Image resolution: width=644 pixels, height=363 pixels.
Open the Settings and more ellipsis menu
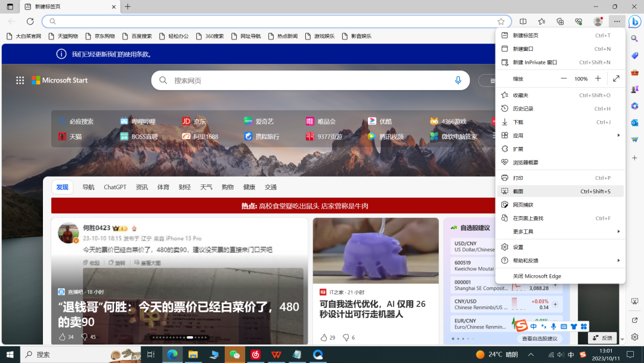click(617, 21)
